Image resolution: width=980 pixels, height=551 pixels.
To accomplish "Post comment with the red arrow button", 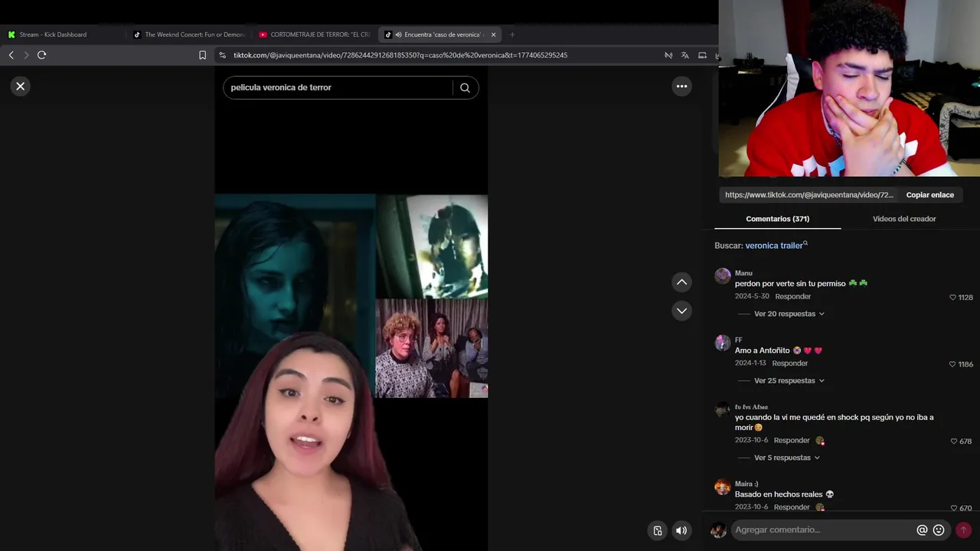I will pyautogui.click(x=963, y=530).
